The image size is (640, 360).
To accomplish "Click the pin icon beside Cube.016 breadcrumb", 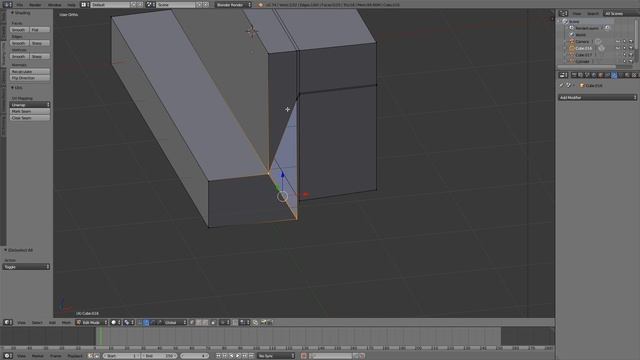I will [x=561, y=85].
